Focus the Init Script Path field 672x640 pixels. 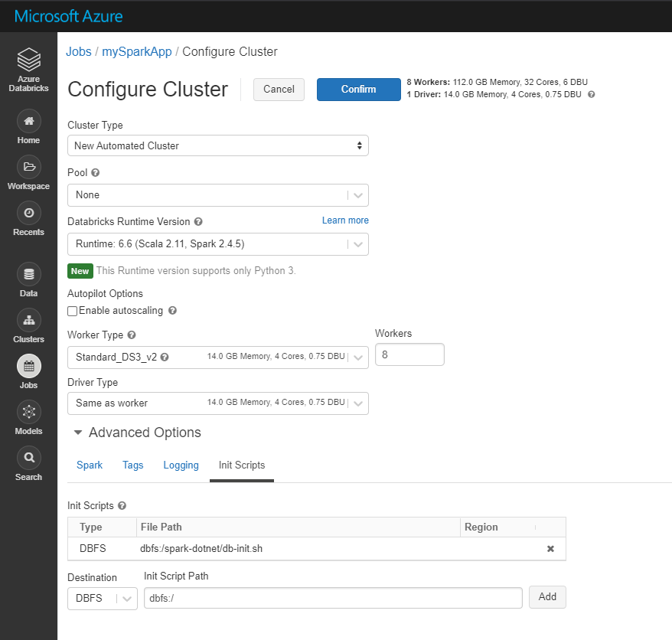(x=333, y=598)
